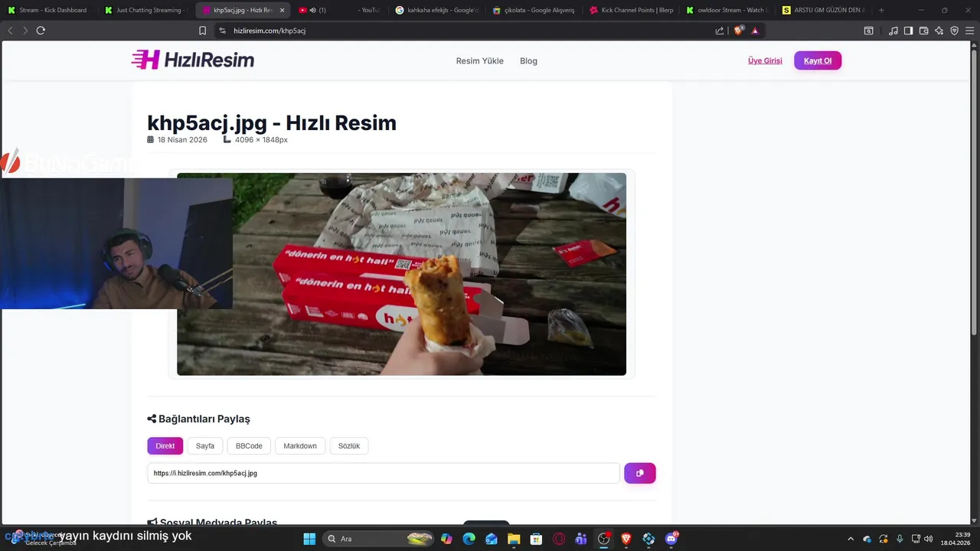Open the Brave Rewards triangle icon
980x551 pixels.
755,31
